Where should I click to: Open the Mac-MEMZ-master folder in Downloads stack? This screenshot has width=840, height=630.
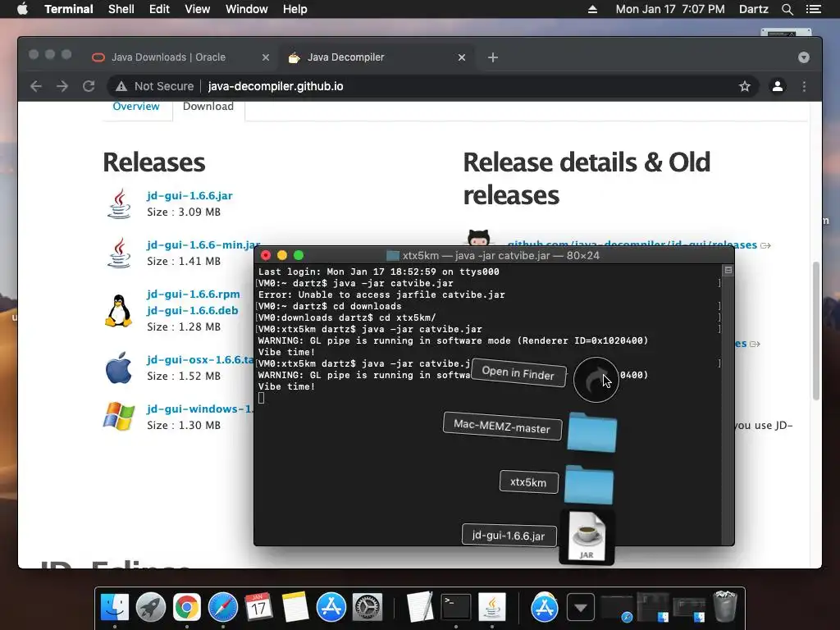pyautogui.click(x=592, y=431)
